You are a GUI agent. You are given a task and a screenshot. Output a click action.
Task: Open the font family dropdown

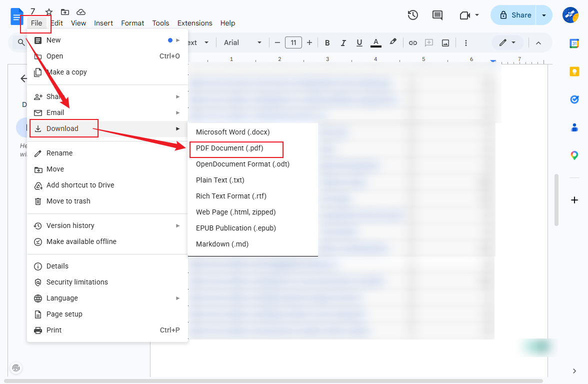click(x=242, y=42)
